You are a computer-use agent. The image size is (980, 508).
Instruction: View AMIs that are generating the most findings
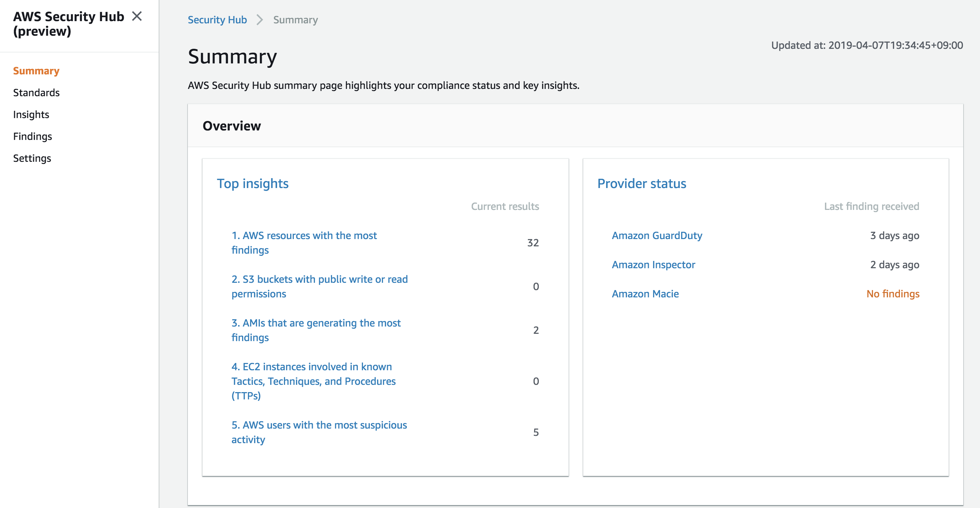click(316, 330)
